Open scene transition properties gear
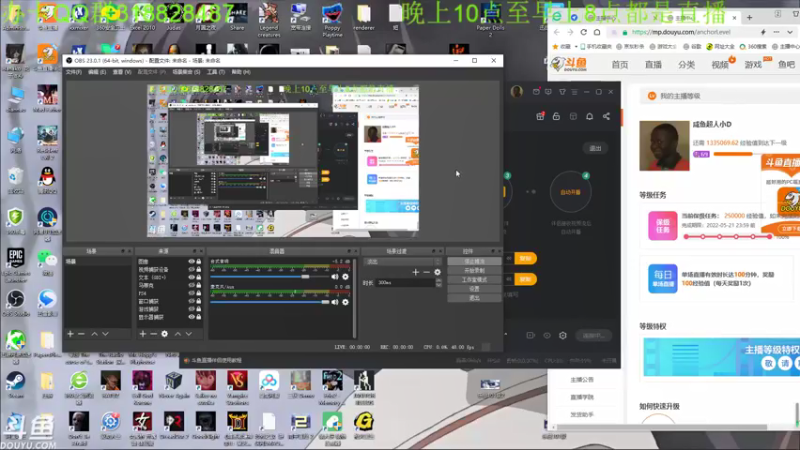 [437, 272]
